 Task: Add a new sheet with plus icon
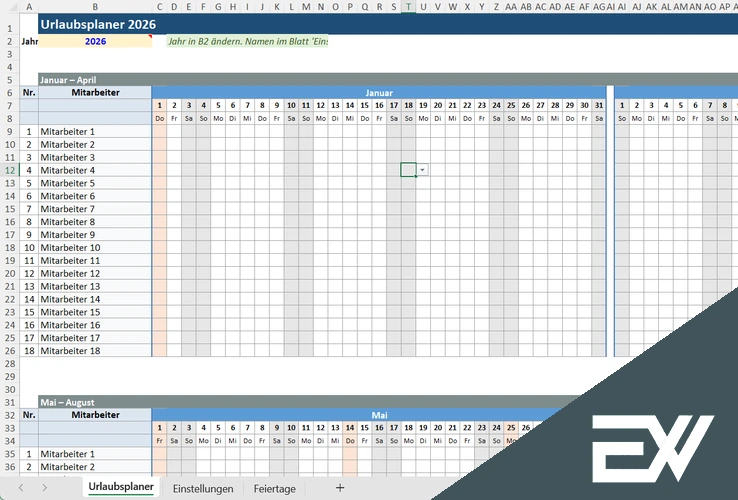[x=340, y=488]
